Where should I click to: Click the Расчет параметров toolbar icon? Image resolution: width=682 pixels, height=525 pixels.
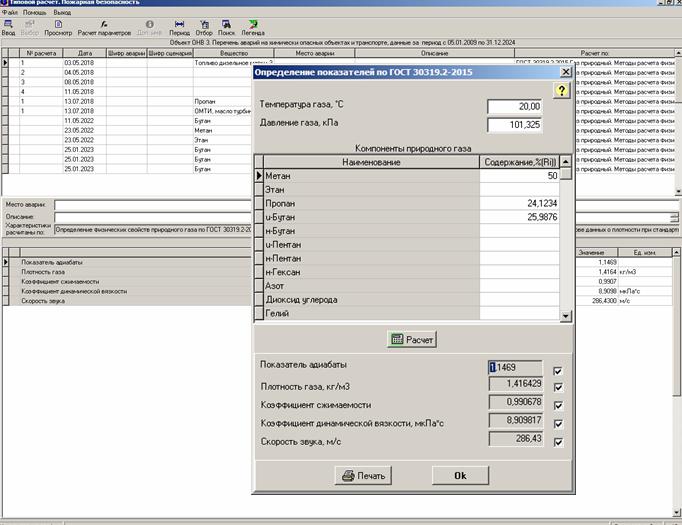(104, 27)
